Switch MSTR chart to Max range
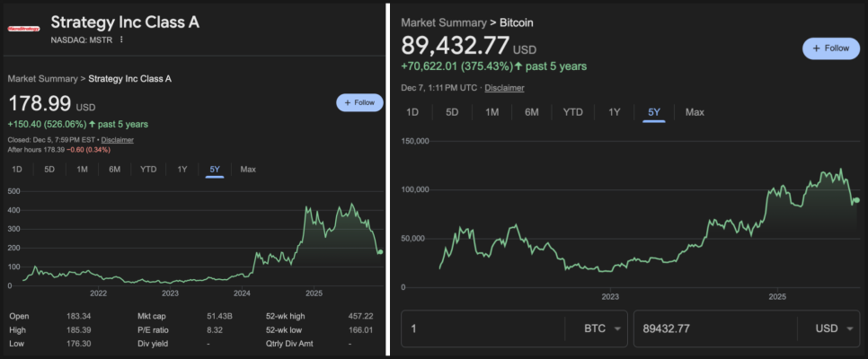Image resolution: width=868 pixels, height=359 pixels. (248, 170)
